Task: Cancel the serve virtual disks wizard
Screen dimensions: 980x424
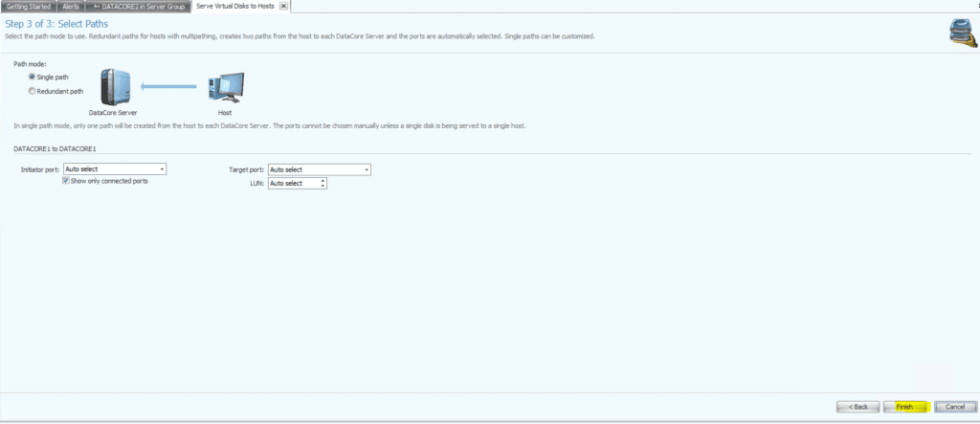Action: 954,406
